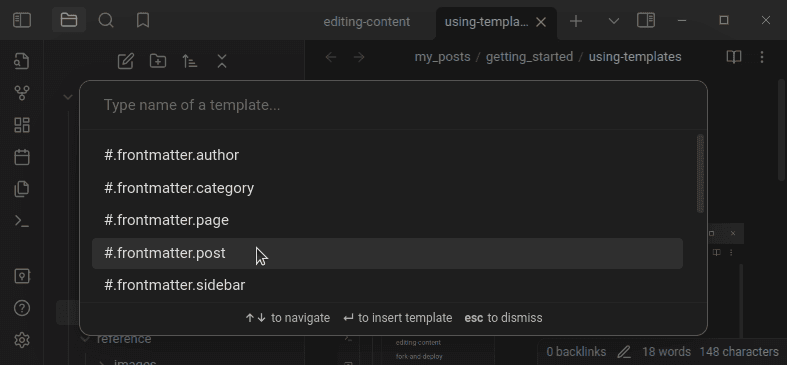Screen dimensions: 787x365
Task: Toggle the right sidebar panel
Action: pos(646,20)
